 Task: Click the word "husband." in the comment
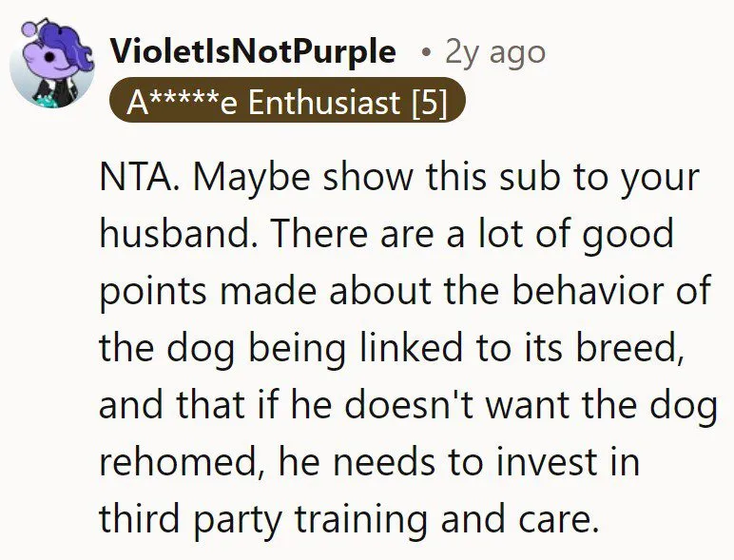(x=175, y=233)
